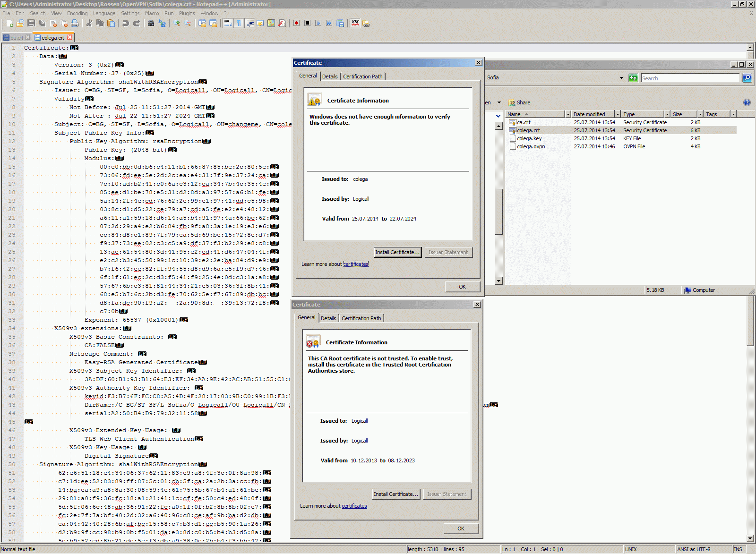
Task: Click the Paste toolbar icon
Action: pos(111,23)
